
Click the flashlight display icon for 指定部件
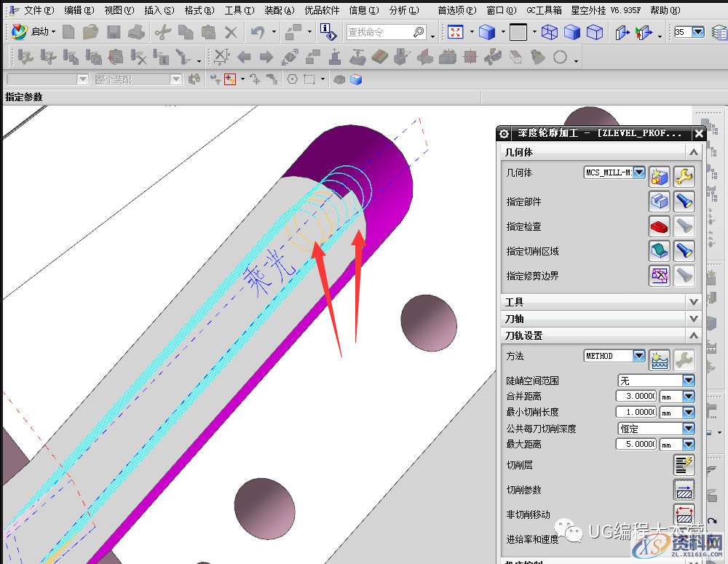pyautogui.click(x=684, y=202)
